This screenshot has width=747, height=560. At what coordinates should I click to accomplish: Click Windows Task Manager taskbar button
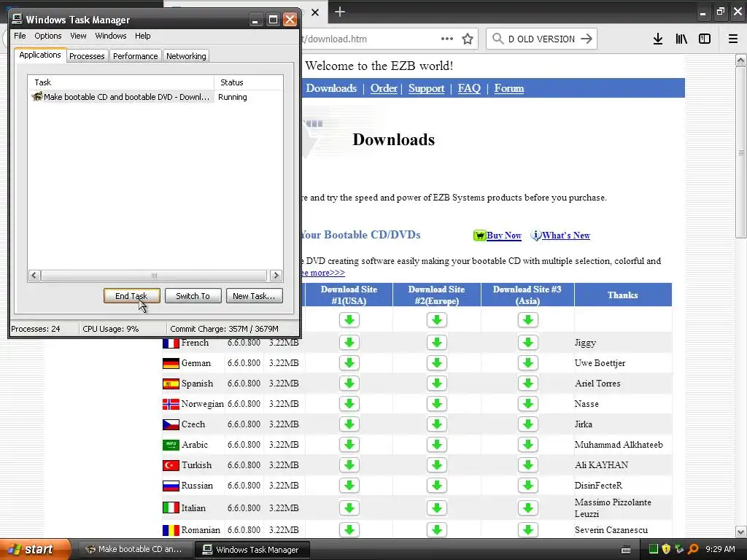coord(252,549)
